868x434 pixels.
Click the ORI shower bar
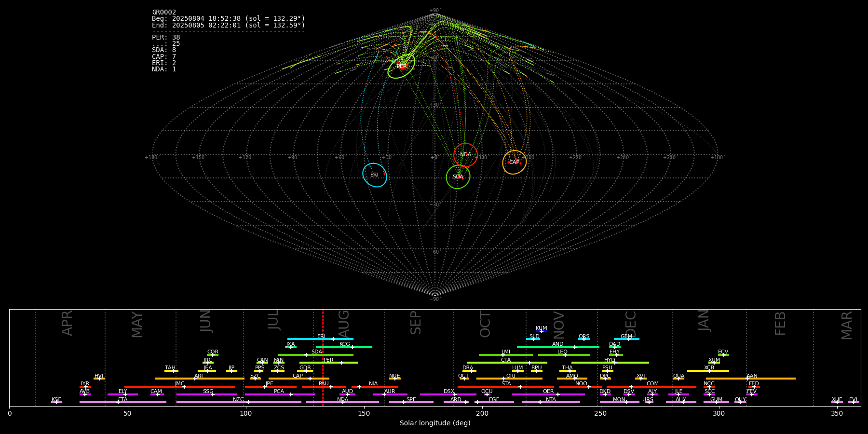(x=509, y=379)
